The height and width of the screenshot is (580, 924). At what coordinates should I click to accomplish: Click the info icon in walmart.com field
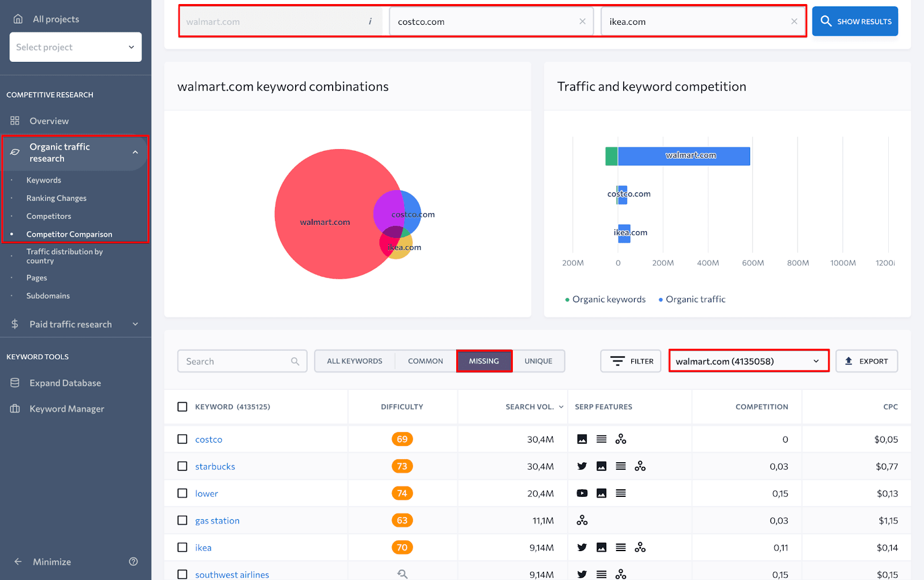click(370, 21)
